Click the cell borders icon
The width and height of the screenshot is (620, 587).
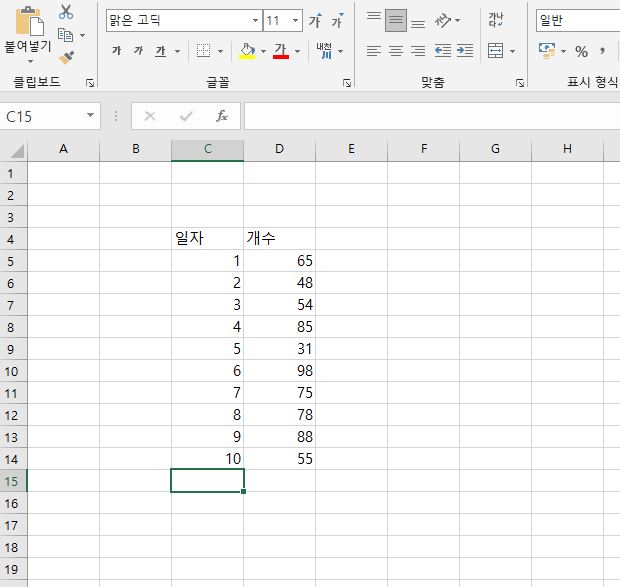coord(203,51)
